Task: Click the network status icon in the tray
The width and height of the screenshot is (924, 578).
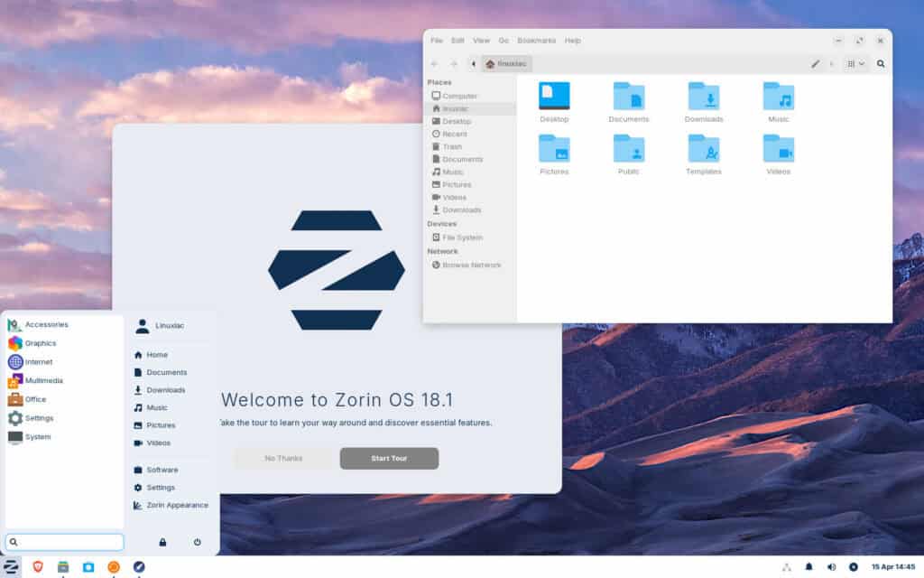Action: coord(787,567)
